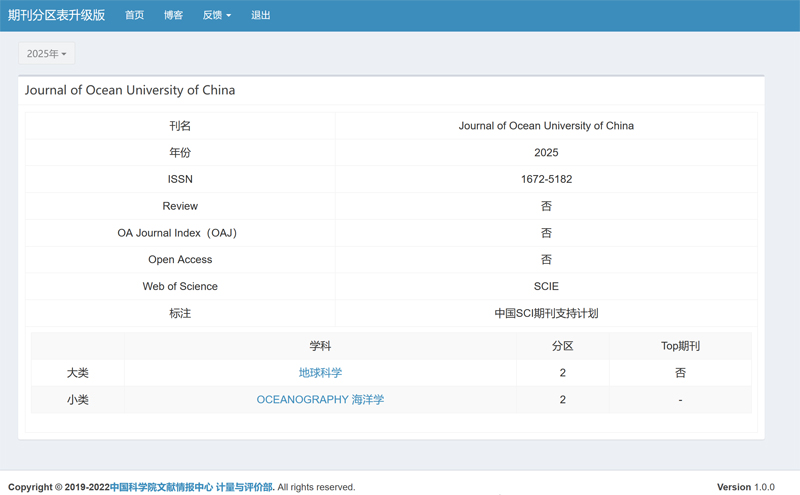The width and height of the screenshot is (800, 495).
Task: Click the Version 1.0.0 footer text
Action: coord(745,487)
